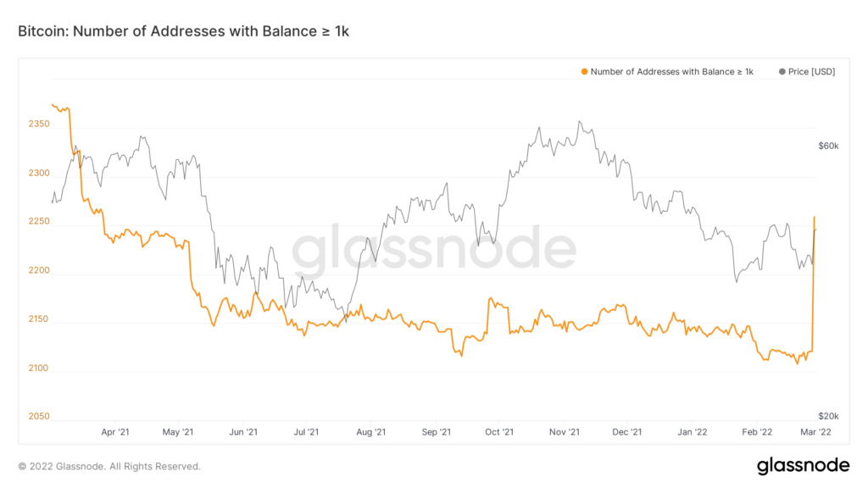This screenshot has width=868, height=488.
Task: Click the Glassnode copyright notice
Action: [x=109, y=467]
